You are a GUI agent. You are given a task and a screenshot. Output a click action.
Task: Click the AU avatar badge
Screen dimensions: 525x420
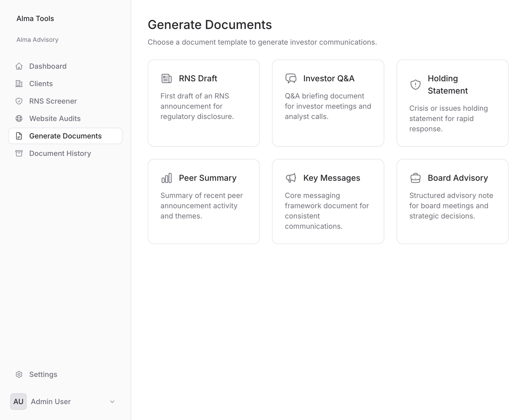pos(18,402)
